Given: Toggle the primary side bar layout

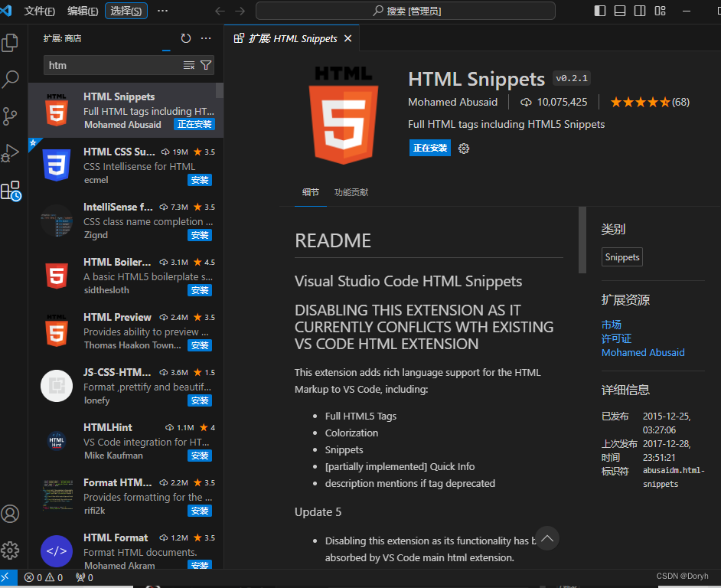Looking at the screenshot, I should tap(600, 11).
